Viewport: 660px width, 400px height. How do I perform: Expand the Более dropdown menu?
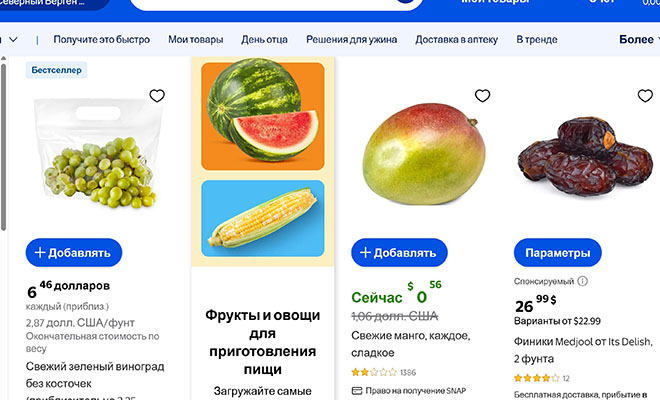coord(639,40)
